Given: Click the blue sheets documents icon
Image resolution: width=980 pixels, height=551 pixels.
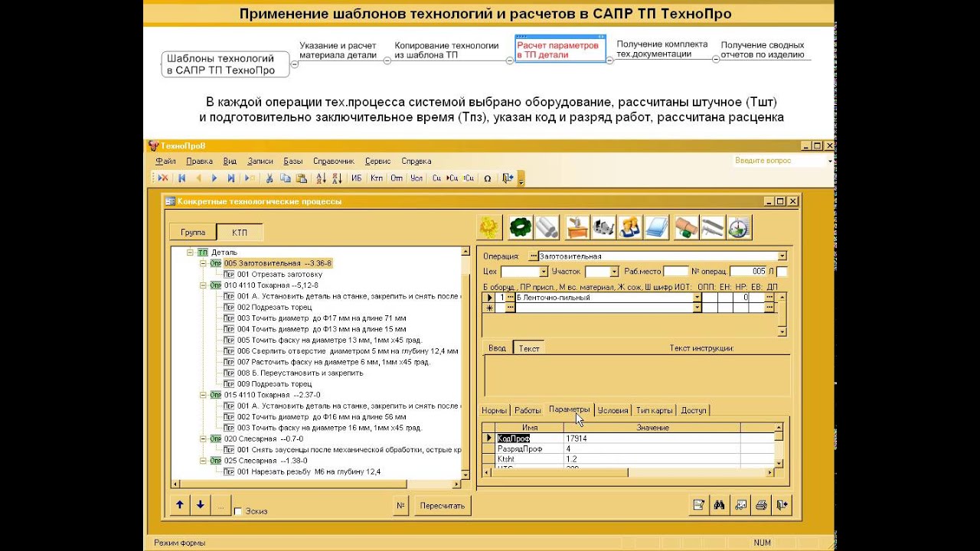Looking at the screenshot, I should click(656, 227).
